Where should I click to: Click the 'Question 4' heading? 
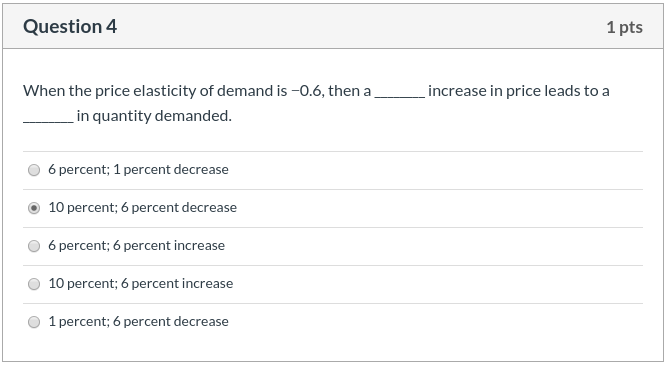click(x=70, y=26)
